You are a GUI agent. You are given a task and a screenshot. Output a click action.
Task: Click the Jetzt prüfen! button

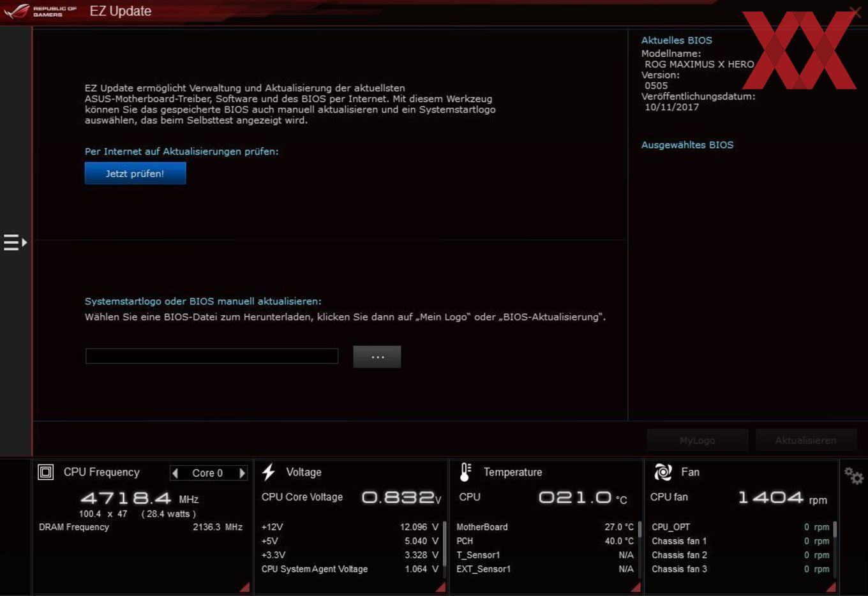point(135,174)
